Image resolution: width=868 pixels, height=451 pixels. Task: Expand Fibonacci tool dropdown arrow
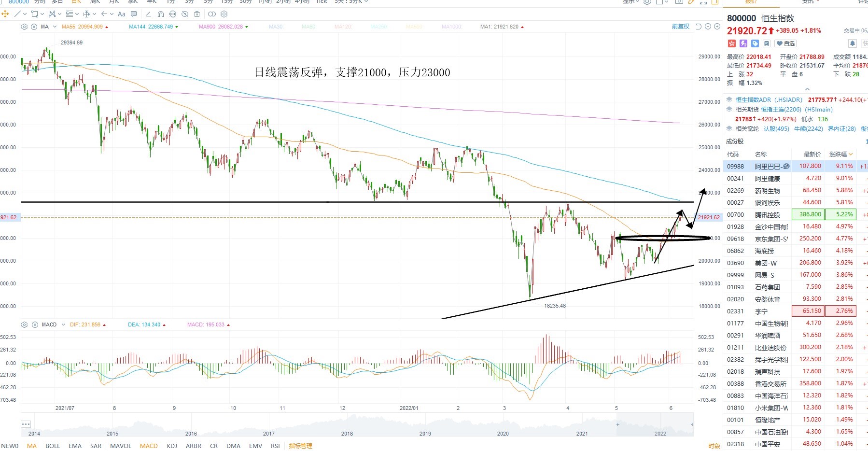click(77, 14)
